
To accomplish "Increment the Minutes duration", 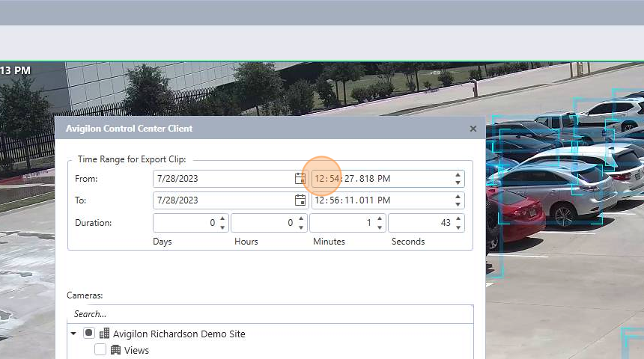I will (x=380, y=218).
